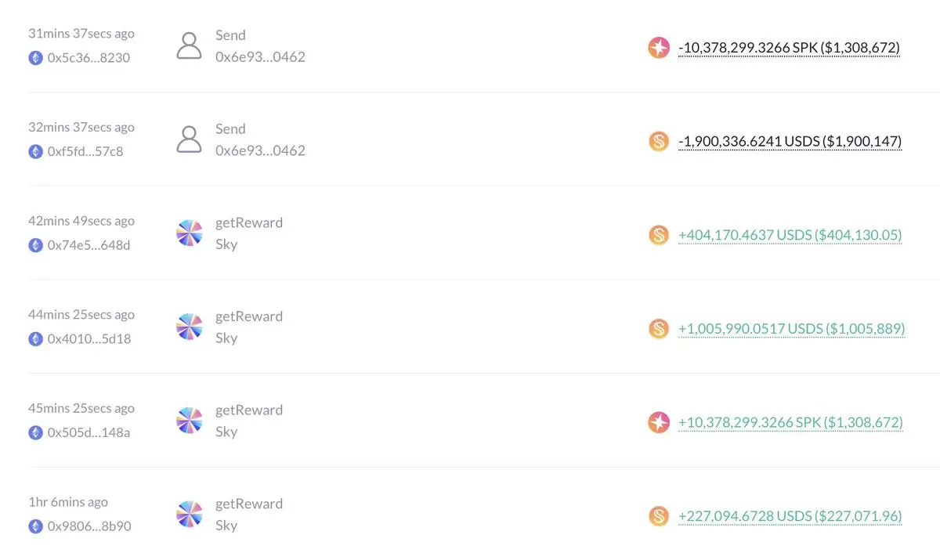The width and height of the screenshot is (940, 560).
Task: Open transaction hash 0x5c36...8230
Action: click(x=89, y=57)
